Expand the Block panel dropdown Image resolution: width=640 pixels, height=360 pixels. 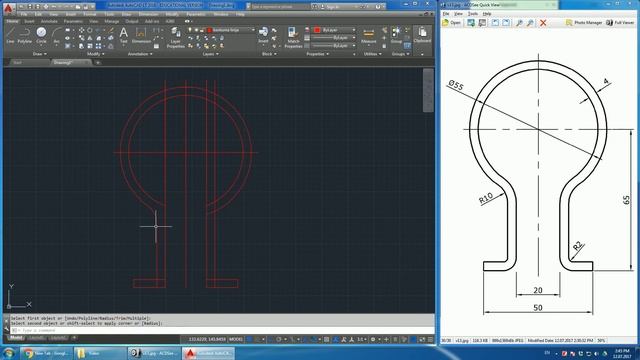click(x=269, y=54)
